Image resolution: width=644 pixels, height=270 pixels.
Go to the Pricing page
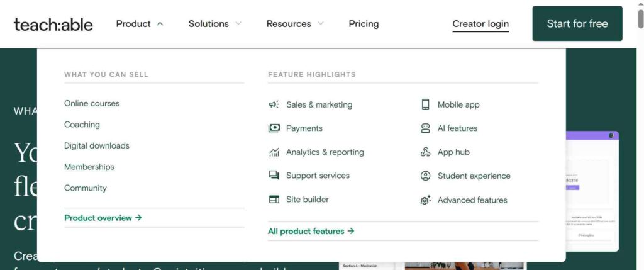coord(364,24)
